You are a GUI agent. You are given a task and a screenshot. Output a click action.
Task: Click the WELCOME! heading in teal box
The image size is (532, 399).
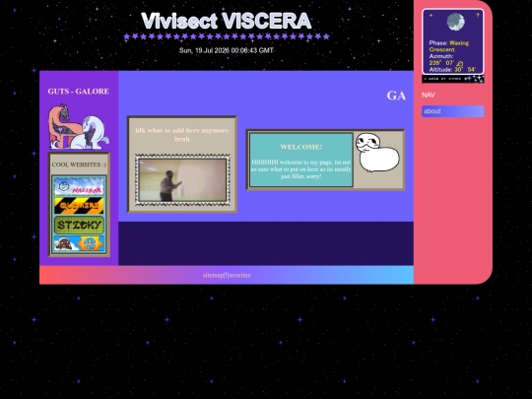(x=300, y=147)
